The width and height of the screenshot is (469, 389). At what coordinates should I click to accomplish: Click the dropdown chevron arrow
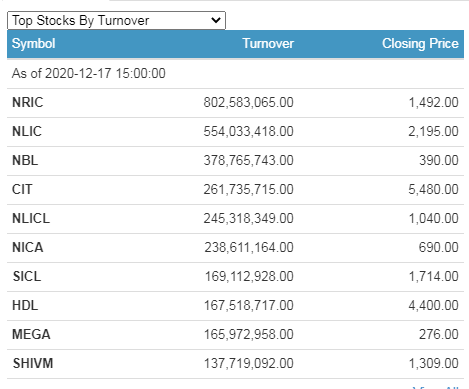click(216, 20)
